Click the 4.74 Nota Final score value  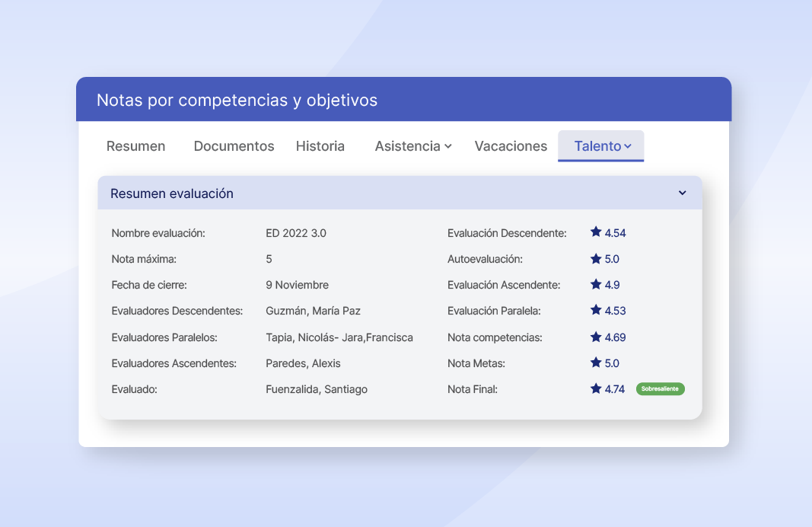614,389
